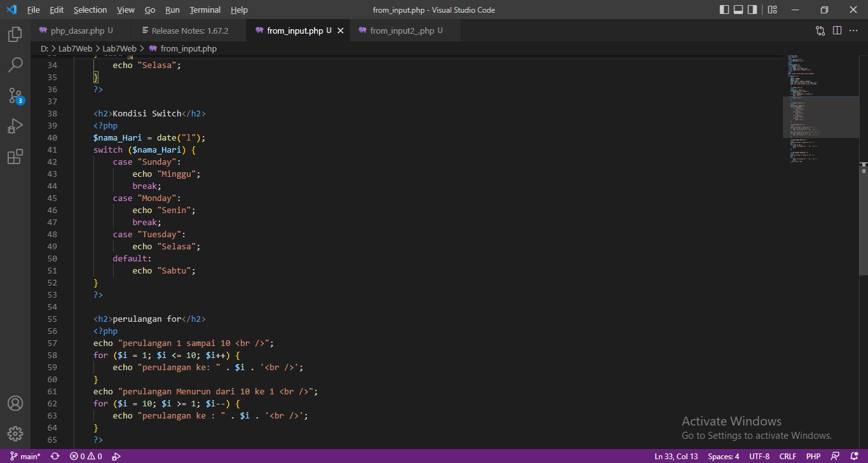This screenshot has height=463, width=868.
Task: Open the Terminal menu
Action: (205, 10)
